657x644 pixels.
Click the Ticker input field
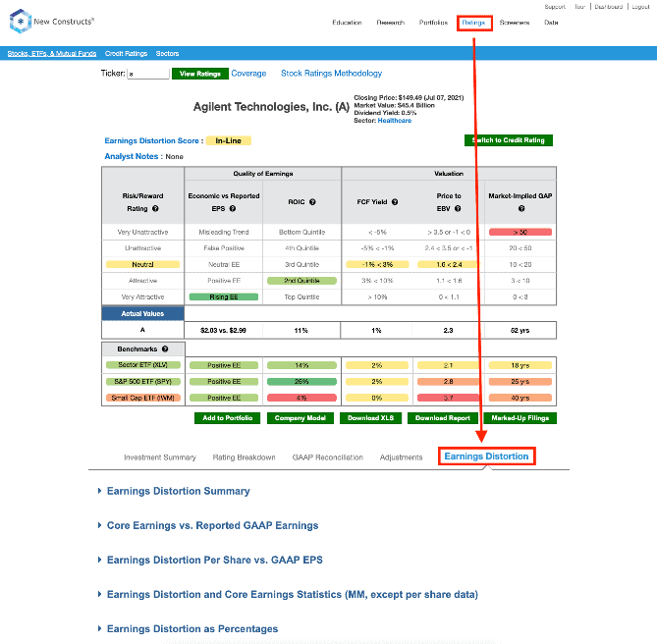[x=148, y=74]
